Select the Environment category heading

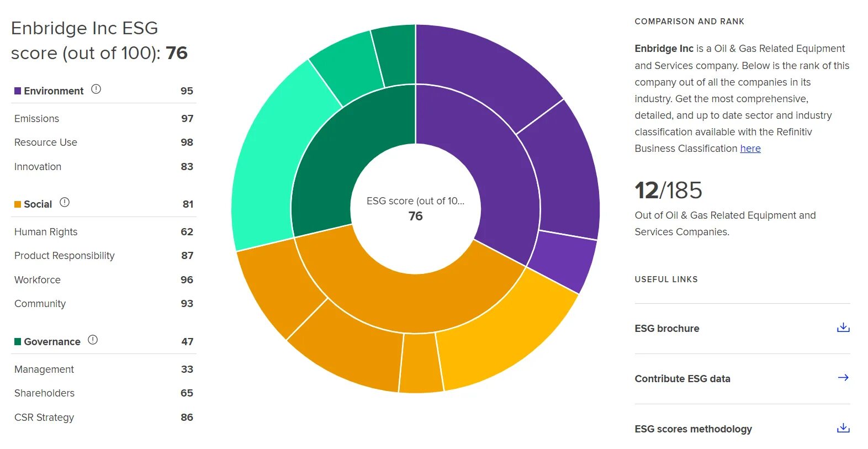[54, 91]
